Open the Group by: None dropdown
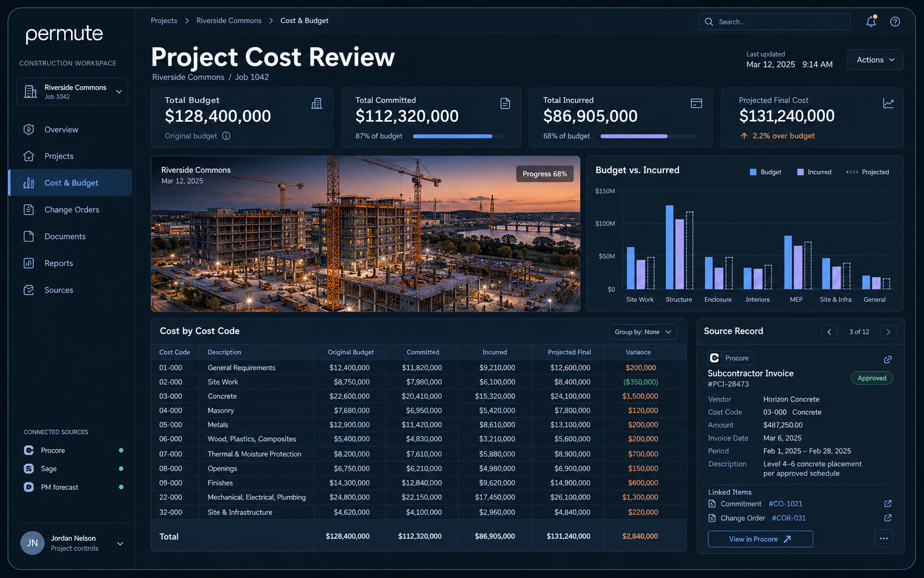Screen dimensions: 924x578 coord(643,332)
